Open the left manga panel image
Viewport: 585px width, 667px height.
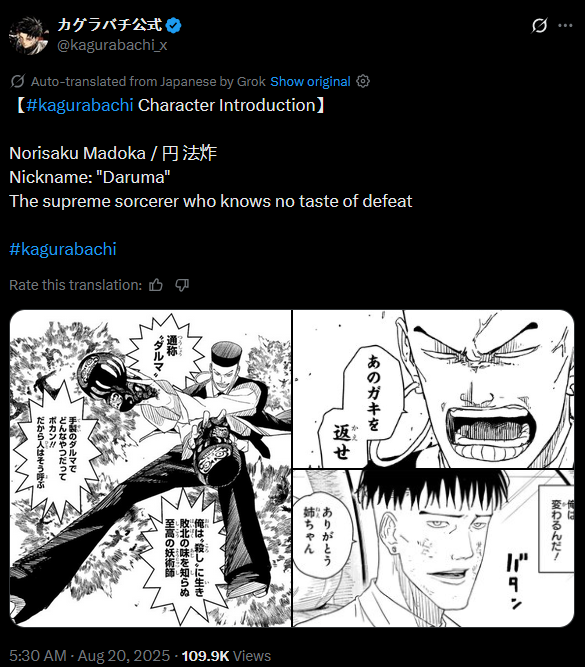pos(150,468)
